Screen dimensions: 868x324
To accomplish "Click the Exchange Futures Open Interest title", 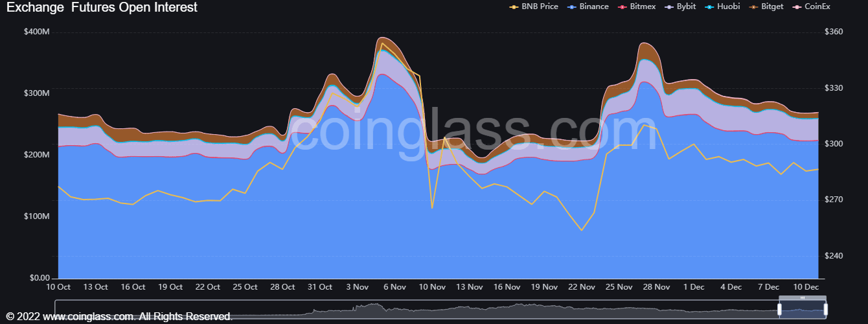I will click(102, 7).
